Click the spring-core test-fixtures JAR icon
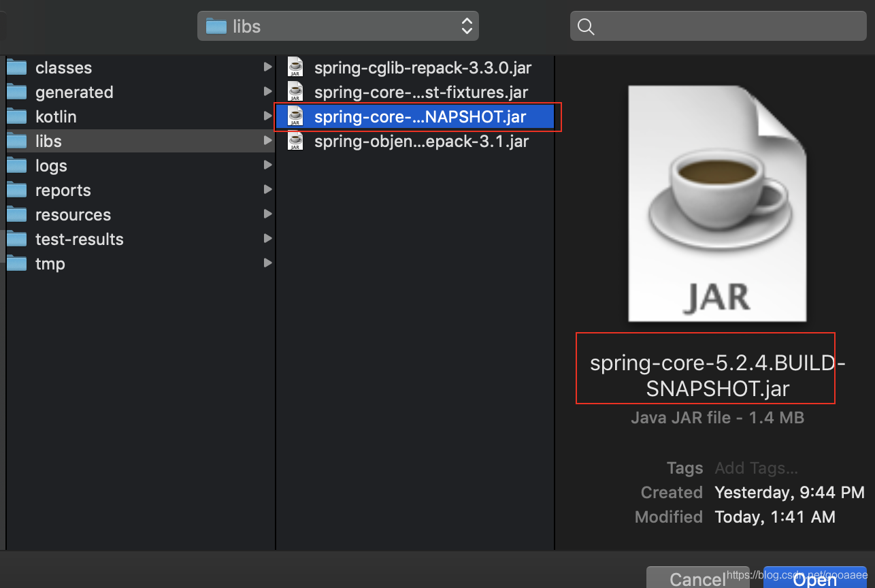Image resolution: width=875 pixels, height=588 pixels. [295, 91]
